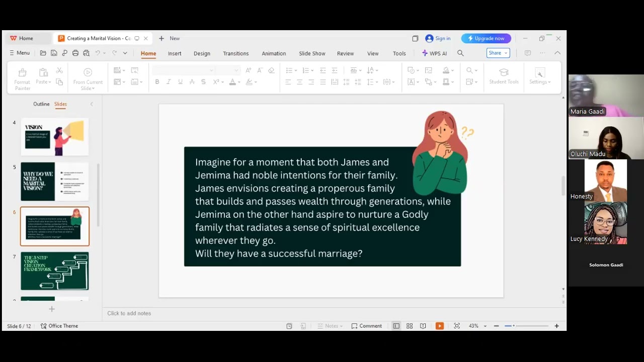Image resolution: width=644 pixels, height=362 pixels.
Task: Click the Decrease font size icon
Action: [260, 70]
